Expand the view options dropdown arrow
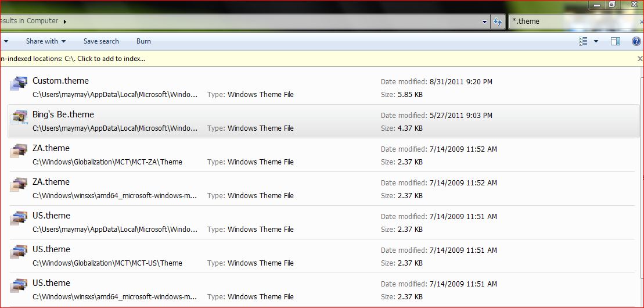This screenshot has width=644, height=308. click(x=596, y=41)
